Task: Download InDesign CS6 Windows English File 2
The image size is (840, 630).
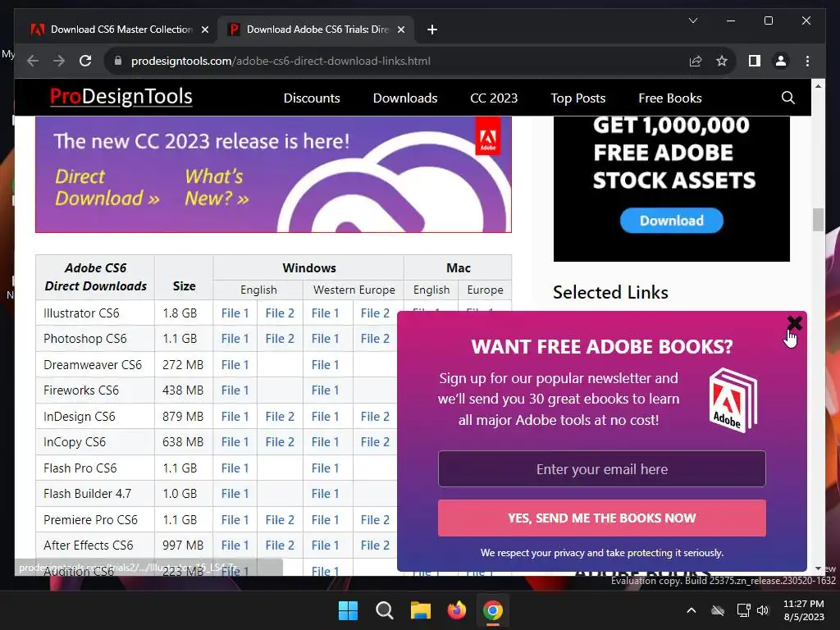Action: (280, 416)
